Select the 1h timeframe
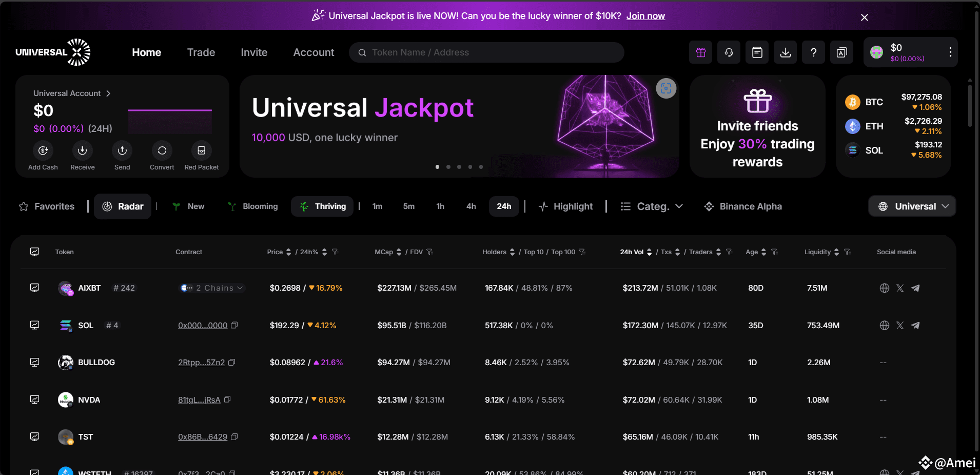Viewport: 980px width, 475px height. click(x=440, y=206)
